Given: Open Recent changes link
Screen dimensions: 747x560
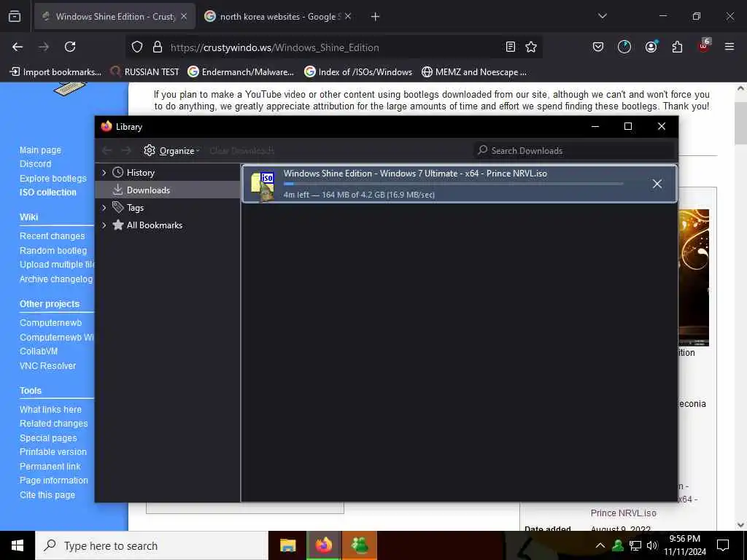Looking at the screenshot, I should tap(52, 236).
